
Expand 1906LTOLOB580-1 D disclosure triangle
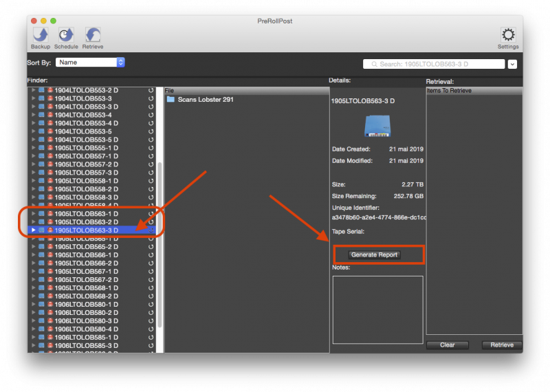tap(33, 305)
